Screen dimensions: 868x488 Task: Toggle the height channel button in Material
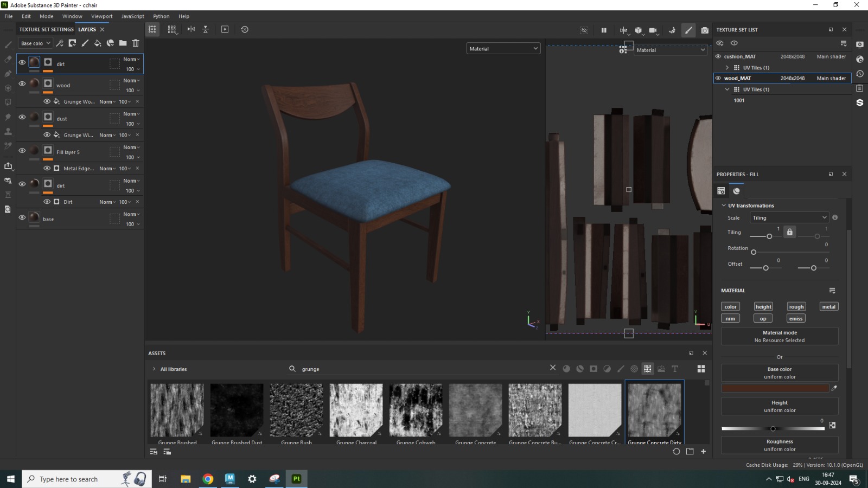click(x=763, y=307)
